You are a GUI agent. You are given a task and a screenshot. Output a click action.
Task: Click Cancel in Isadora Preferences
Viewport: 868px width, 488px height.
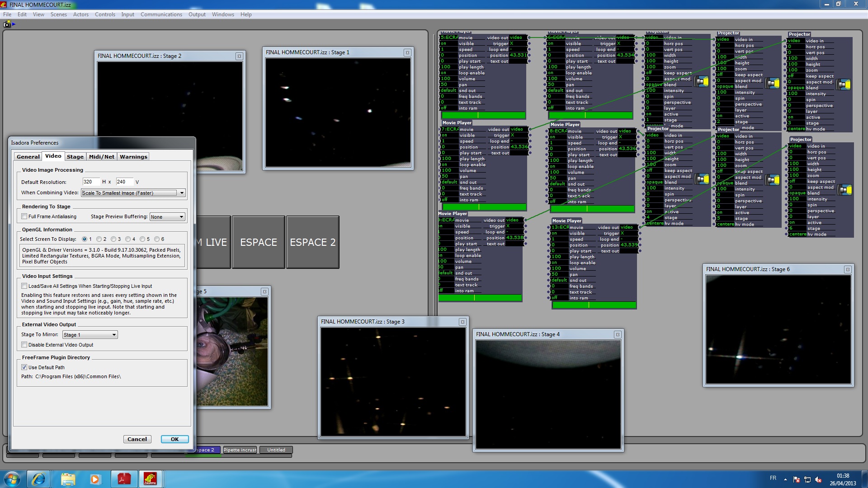137,439
